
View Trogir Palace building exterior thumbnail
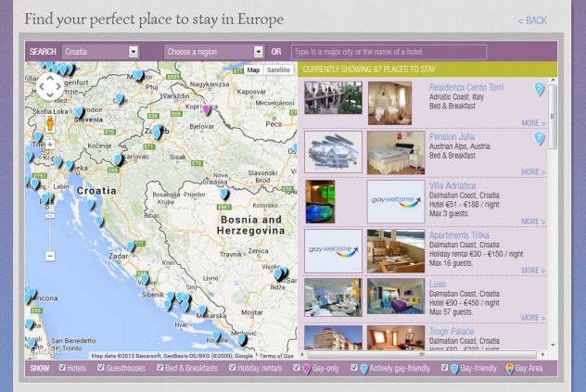(x=333, y=338)
